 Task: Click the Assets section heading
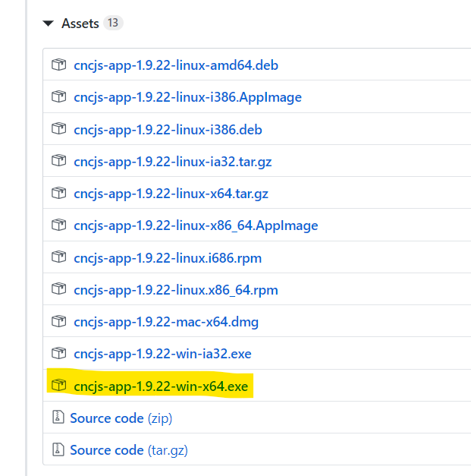point(80,24)
